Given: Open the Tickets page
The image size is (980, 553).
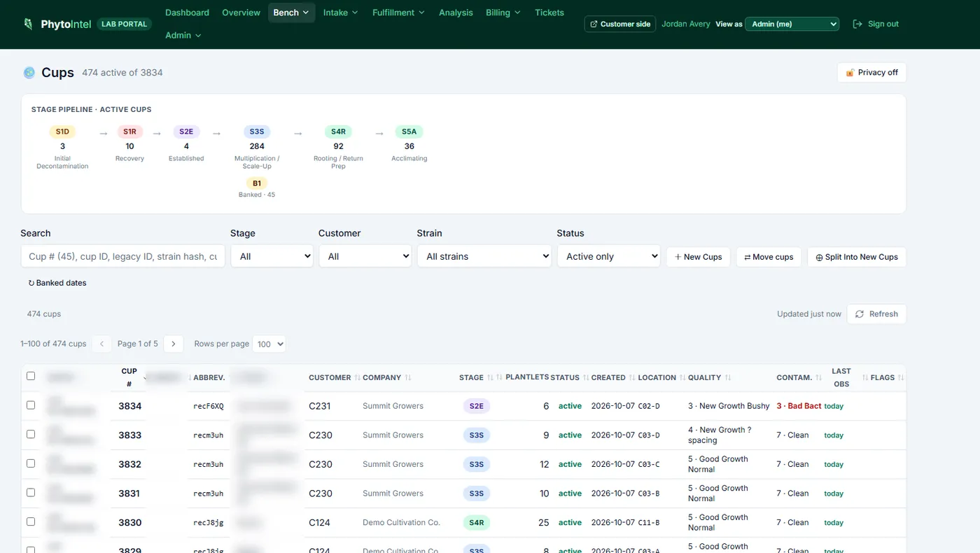Looking at the screenshot, I should (x=549, y=13).
